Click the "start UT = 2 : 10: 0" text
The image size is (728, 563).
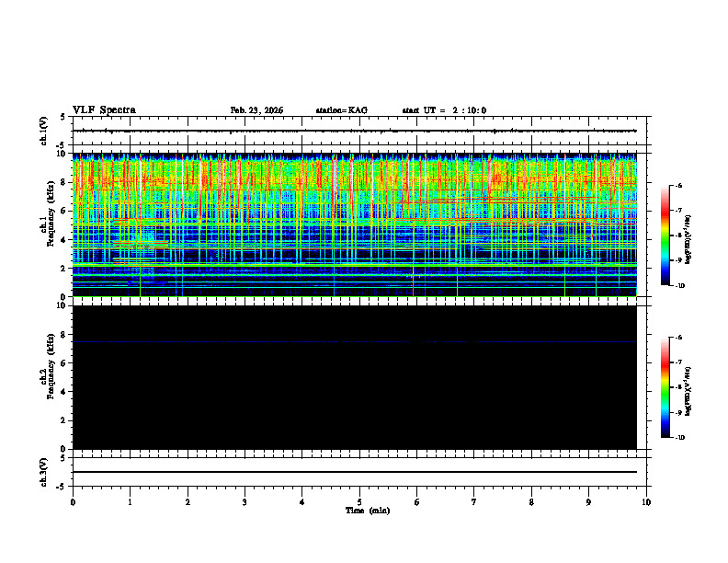pyautogui.click(x=444, y=110)
